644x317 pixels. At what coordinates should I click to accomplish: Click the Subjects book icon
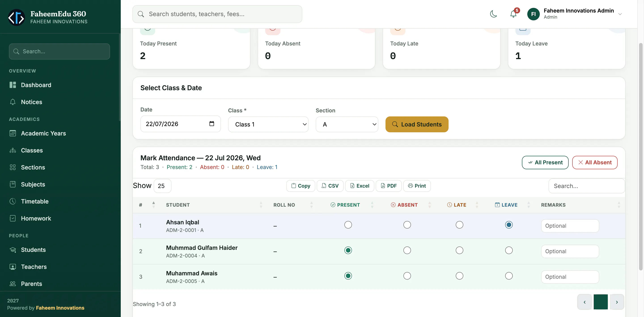(13, 184)
